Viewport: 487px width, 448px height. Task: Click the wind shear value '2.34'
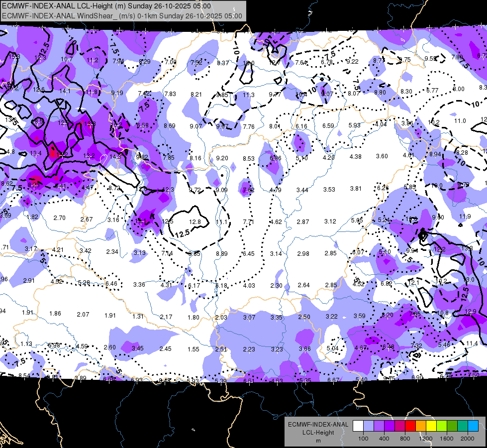[112, 251]
